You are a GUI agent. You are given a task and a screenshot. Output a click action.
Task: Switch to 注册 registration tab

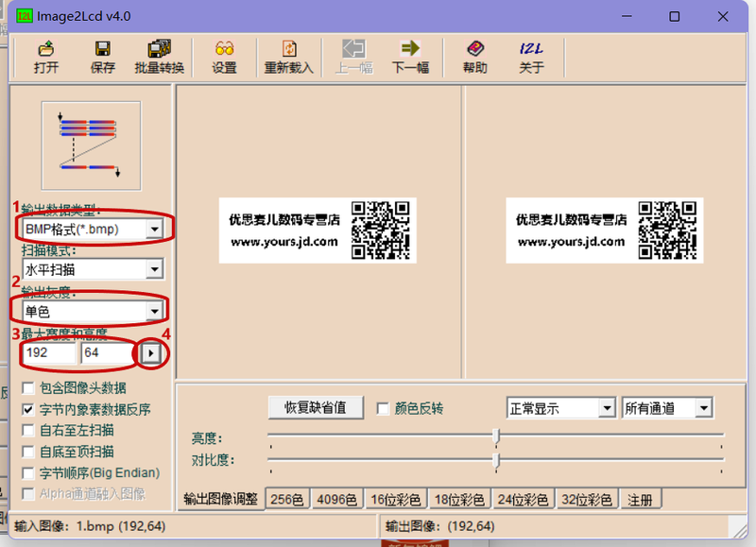click(641, 500)
